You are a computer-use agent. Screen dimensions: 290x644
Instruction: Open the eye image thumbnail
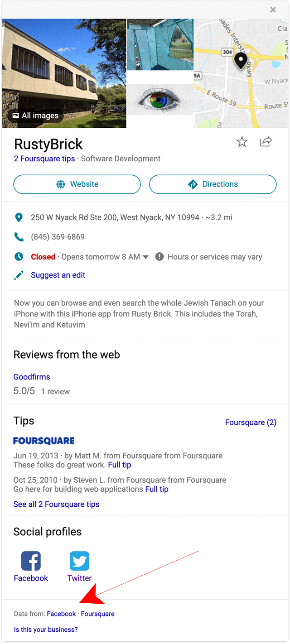159,99
